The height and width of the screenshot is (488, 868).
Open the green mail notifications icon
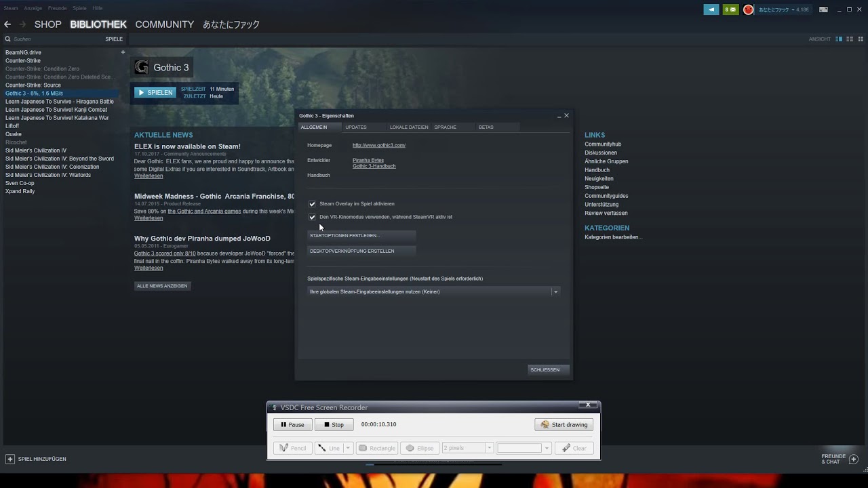pos(731,9)
